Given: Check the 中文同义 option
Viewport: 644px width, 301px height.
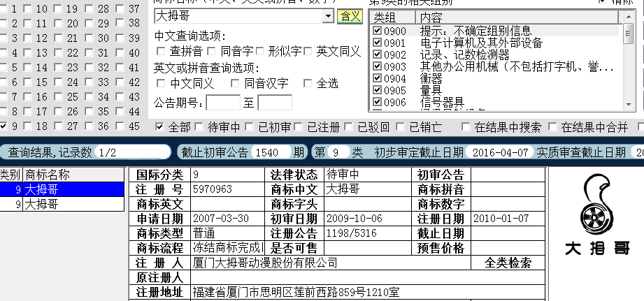Looking at the screenshot, I should click(161, 83).
